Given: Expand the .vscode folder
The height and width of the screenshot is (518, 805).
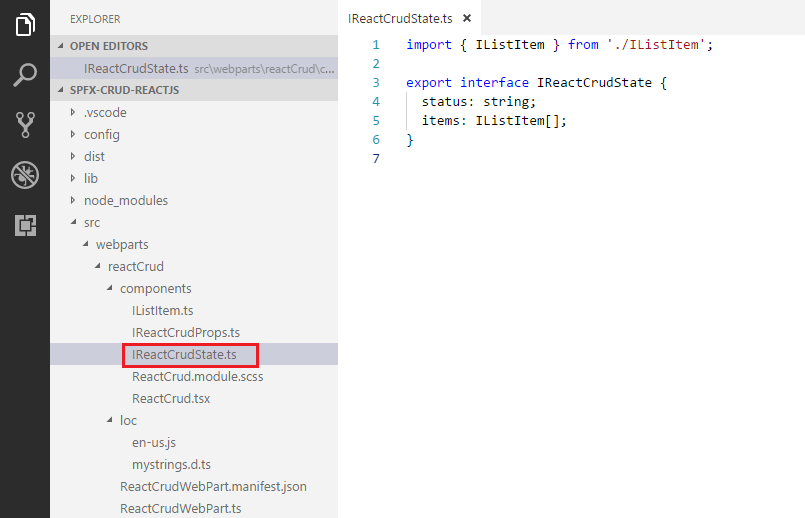Looking at the screenshot, I should click(105, 112).
